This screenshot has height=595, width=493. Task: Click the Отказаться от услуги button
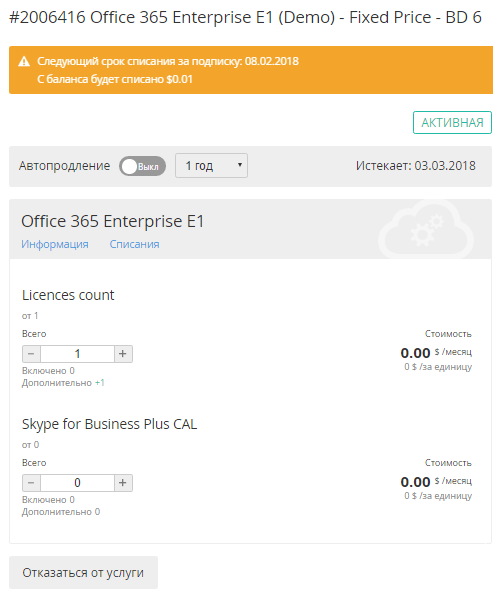click(x=83, y=572)
